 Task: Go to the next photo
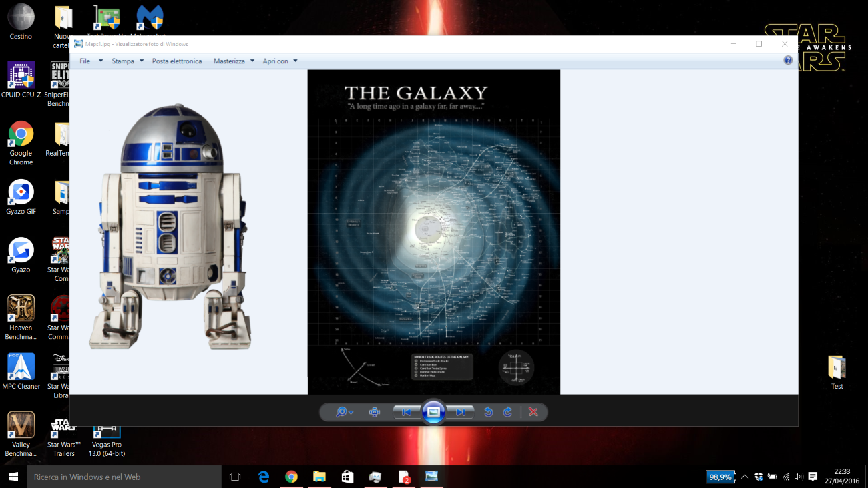[x=460, y=412]
